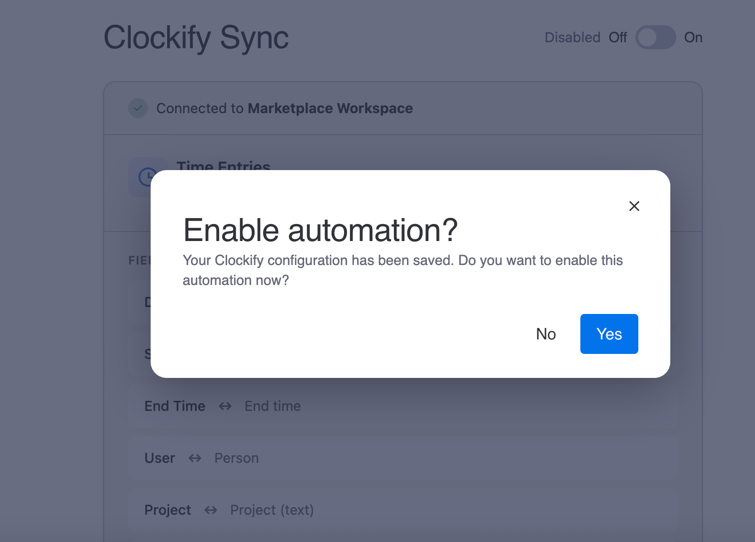
Task: Click the Enable automation? dialog title
Action: [x=320, y=230]
